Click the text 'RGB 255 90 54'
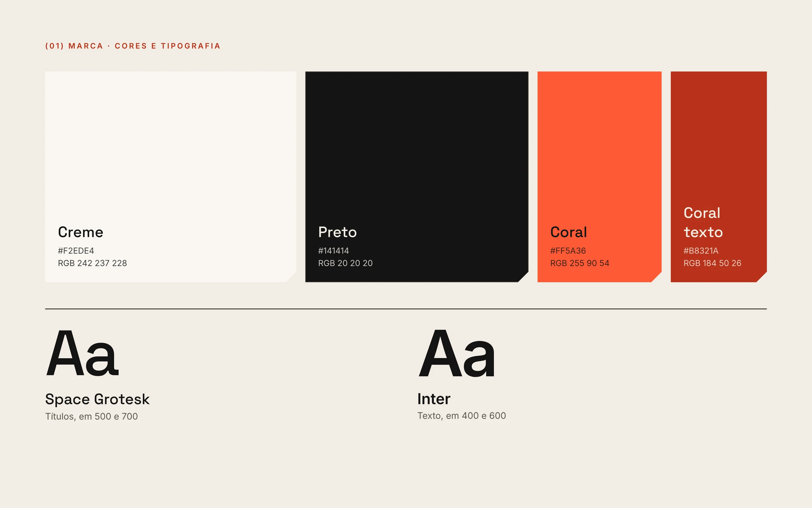This screenshot has width=812, height=508. click(x=580, y=263)
